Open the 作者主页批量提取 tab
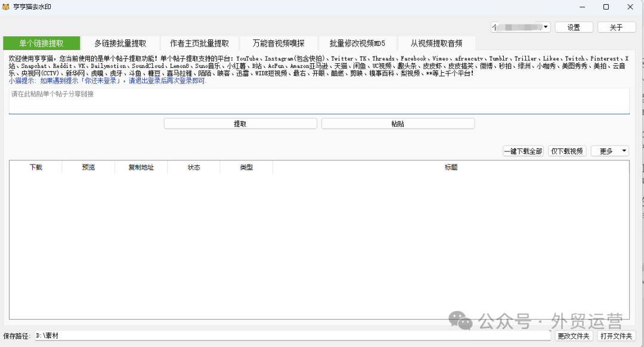Image resolution: width=644 pixels, height=347 pixels. (199, 43)
